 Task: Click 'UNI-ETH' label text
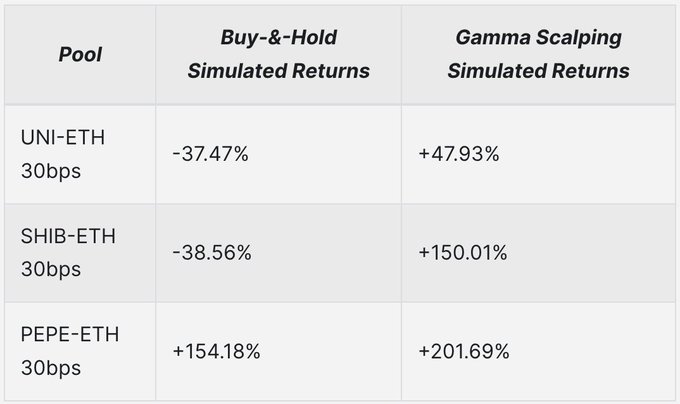click(x=60, y=138)
